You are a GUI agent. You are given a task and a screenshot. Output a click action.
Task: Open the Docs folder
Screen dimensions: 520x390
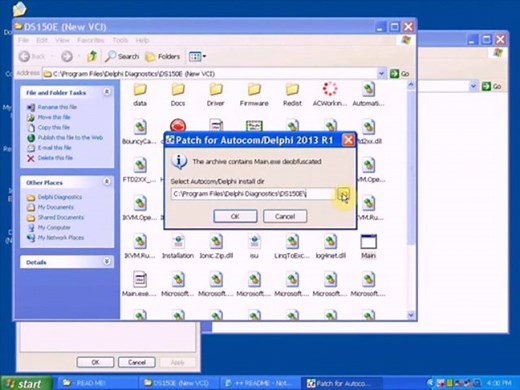point(178,94)
